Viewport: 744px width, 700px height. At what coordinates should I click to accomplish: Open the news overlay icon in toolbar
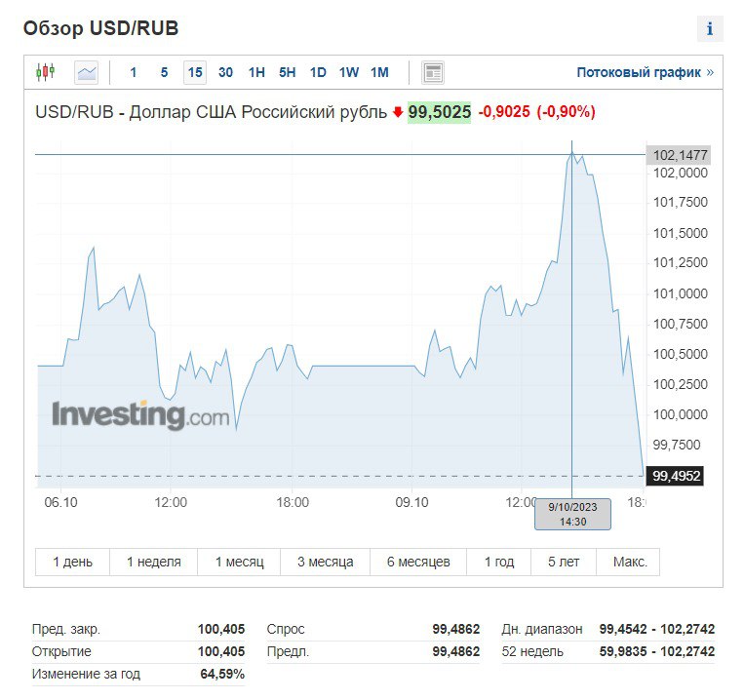pos(433,72)
